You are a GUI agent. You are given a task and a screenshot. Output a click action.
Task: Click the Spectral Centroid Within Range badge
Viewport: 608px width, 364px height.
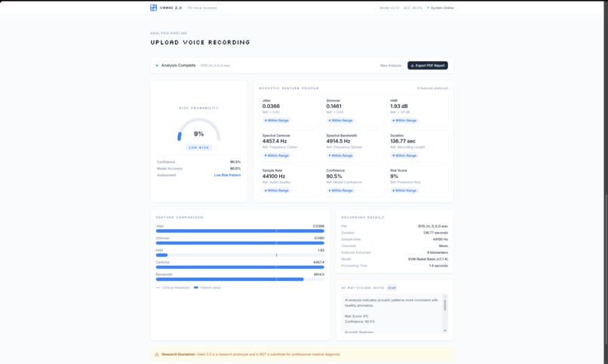(x=277, y=155)
